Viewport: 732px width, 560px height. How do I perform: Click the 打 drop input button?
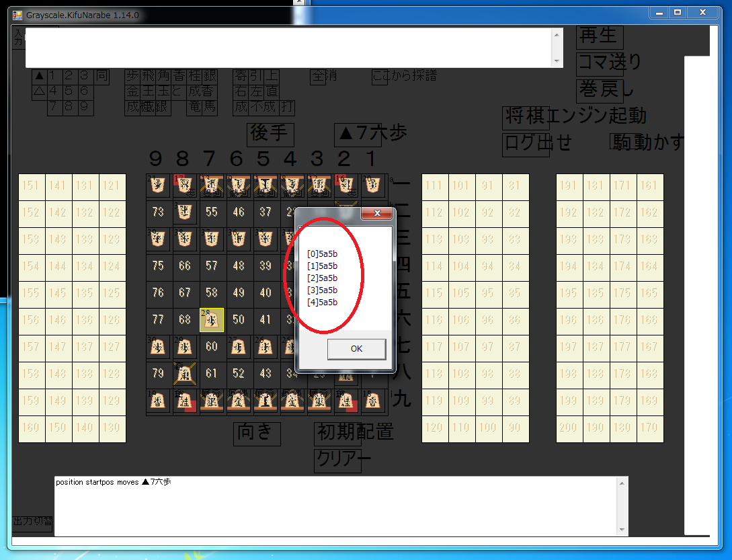[x=287, y=107]
